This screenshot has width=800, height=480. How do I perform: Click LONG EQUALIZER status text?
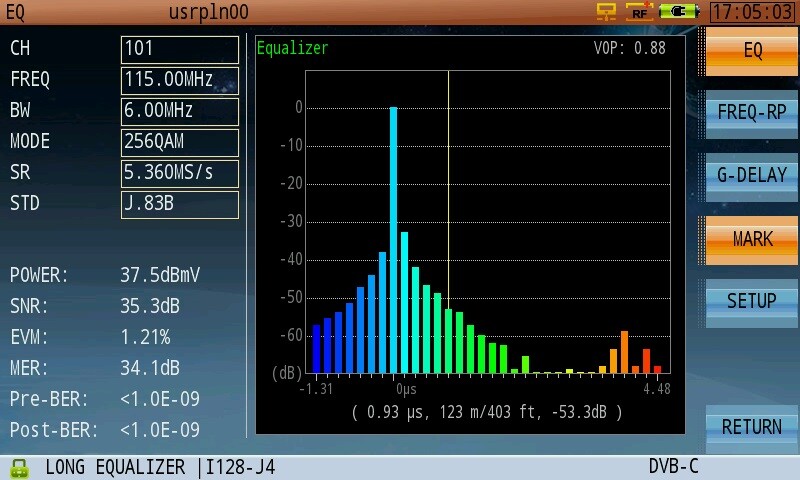pyautogui.click(x=115, y=468)
